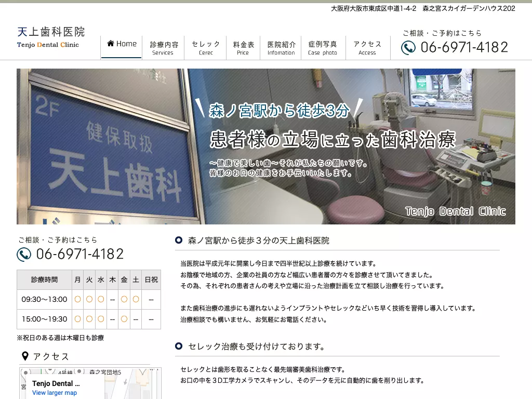
Task: Open the セレック Cerec menu item
Action: [x=206, y=48]
